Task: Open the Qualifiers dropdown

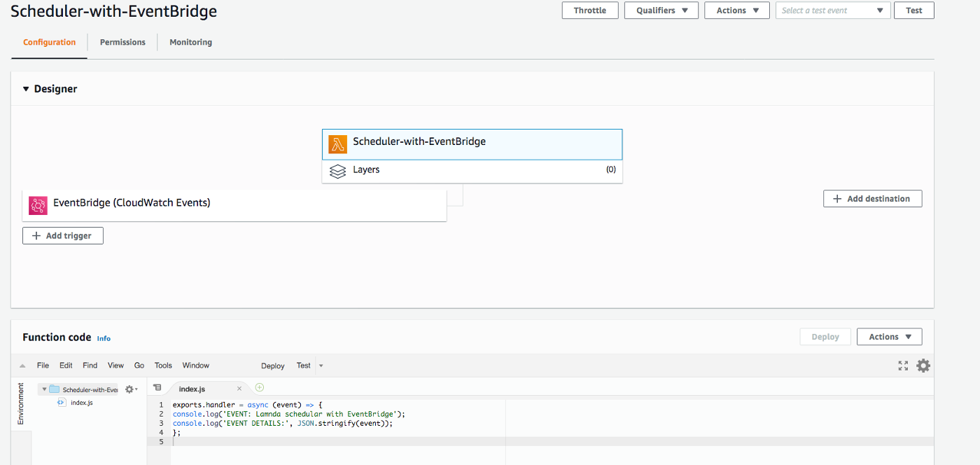Action: click(661, 10)
